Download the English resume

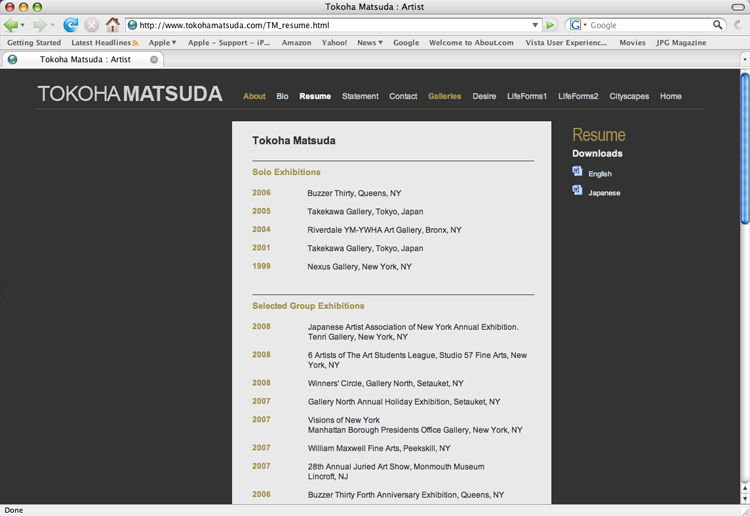[x=600, y=174]
